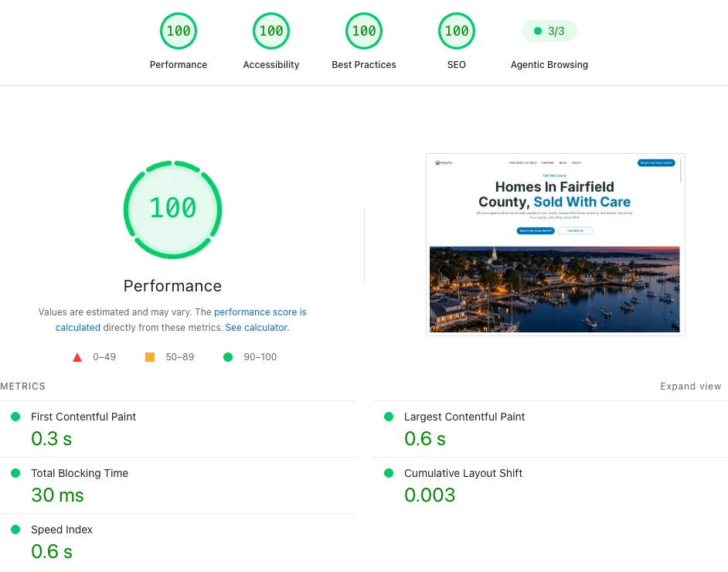Click the green circle 90–100 legend icon
The width and height of the screenshot is (728, 572).
point(228,357)
